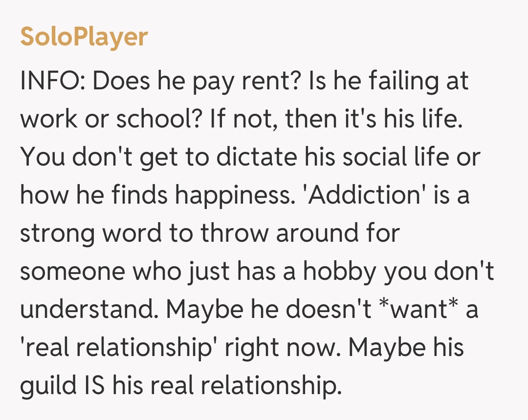
Task: Click the final words 'his real relationship.'
Action: point(225,386)
